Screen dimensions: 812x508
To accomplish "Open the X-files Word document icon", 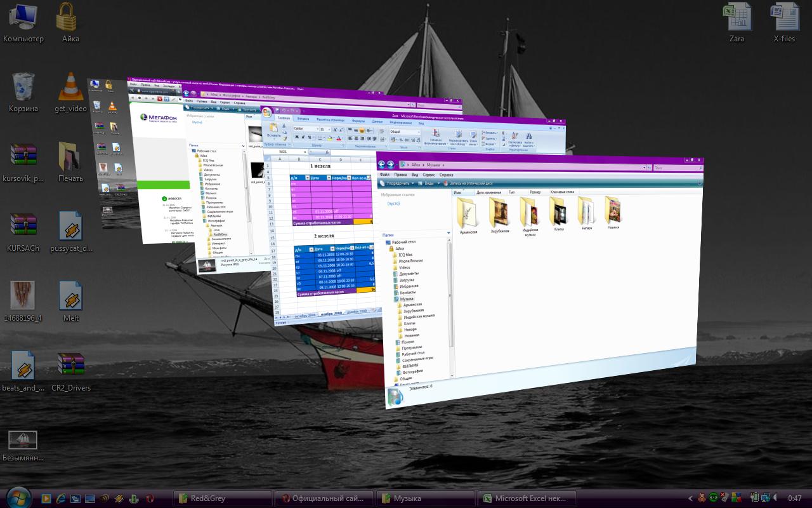I will tap(784, 18).
